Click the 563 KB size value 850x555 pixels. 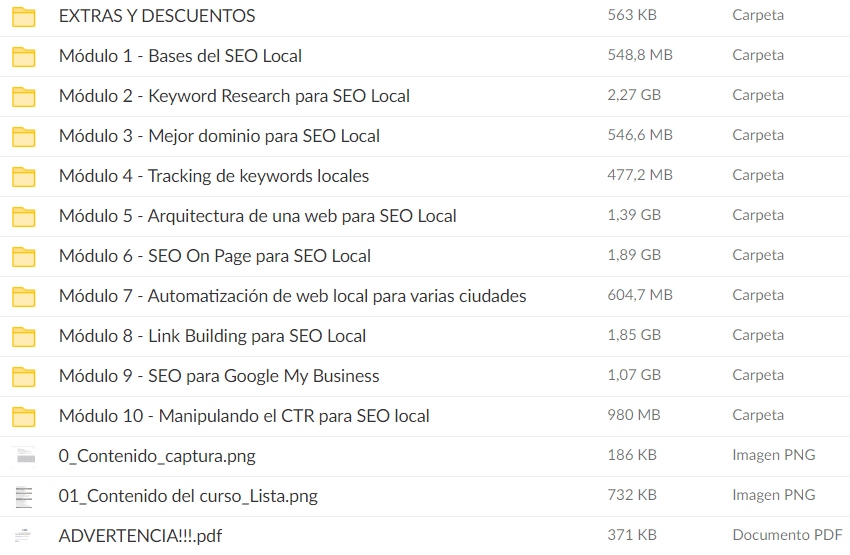pyautogui.click(x=632, y=15)
